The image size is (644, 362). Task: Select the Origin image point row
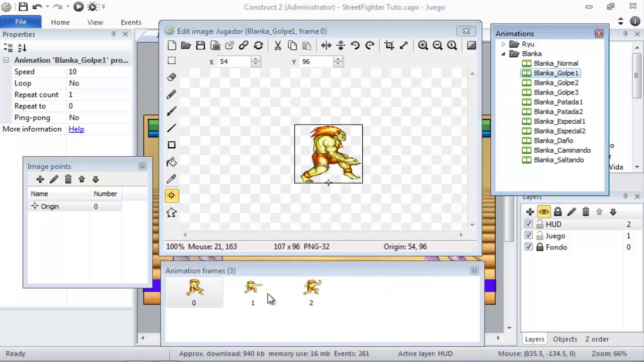point(74,207)
